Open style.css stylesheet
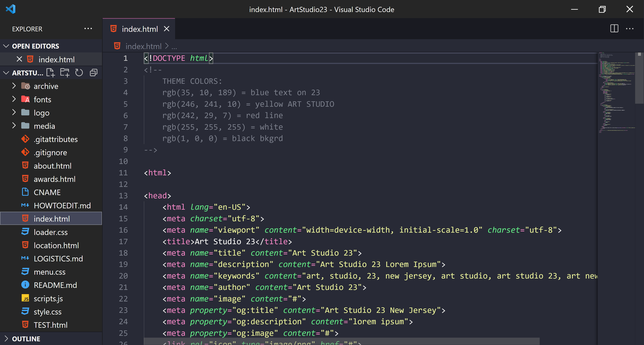Image resolution: width=644 pixels, height=345 pixels. pyautogui.click(x=51, y=312)
